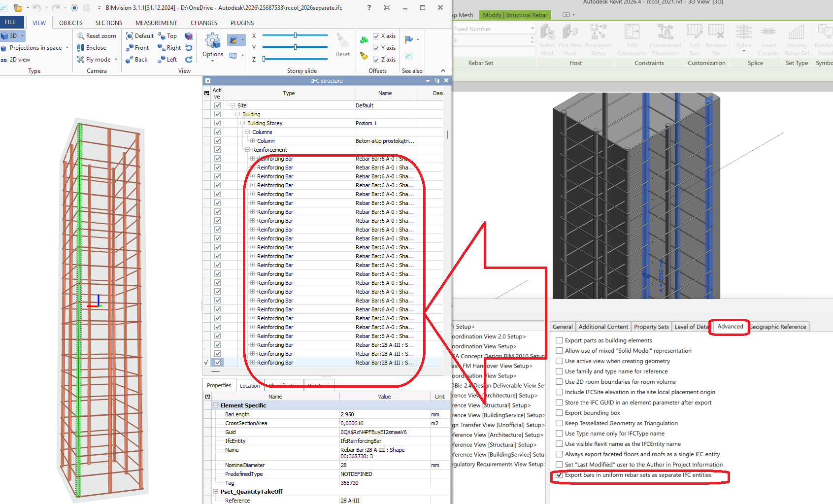Open the Fly mode dropdown arrow

pos(116,60)
